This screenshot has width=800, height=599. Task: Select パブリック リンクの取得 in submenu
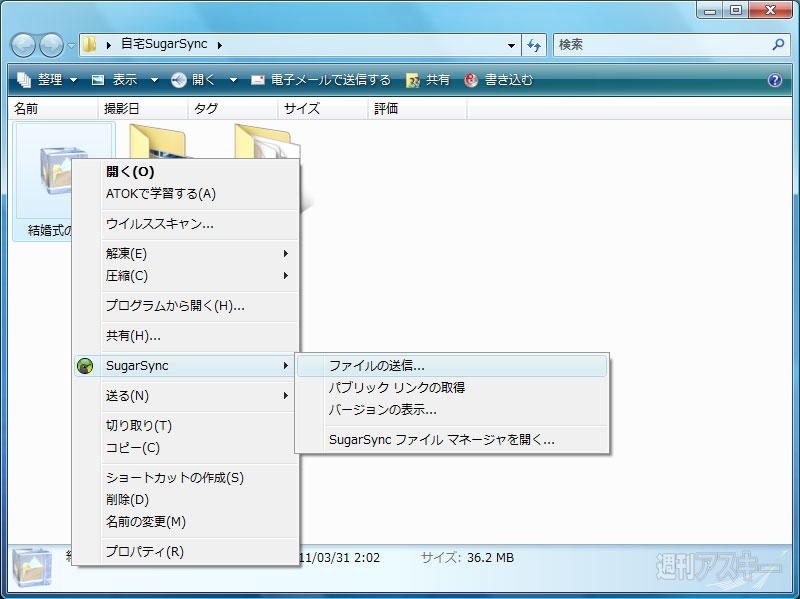(452, 388)
